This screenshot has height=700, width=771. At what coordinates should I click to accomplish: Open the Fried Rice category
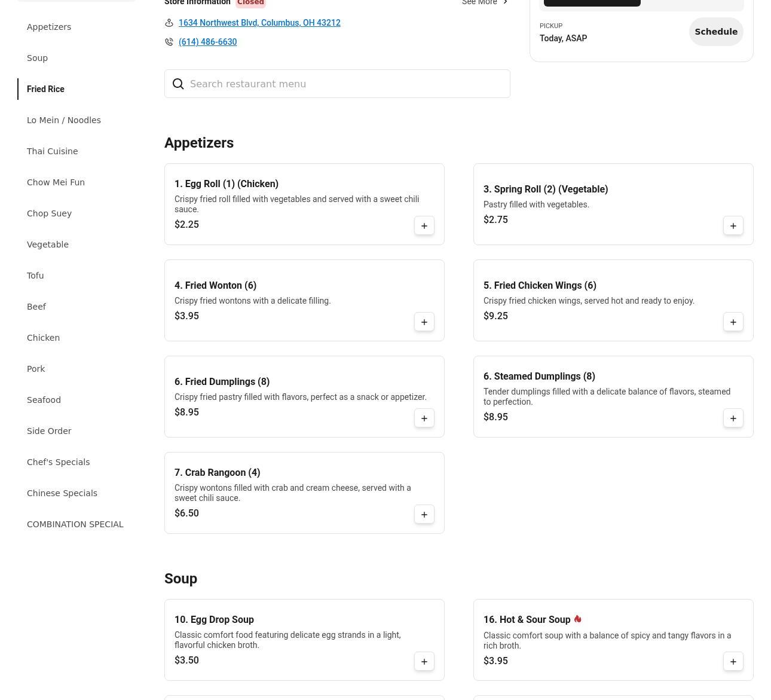tap(45, 89)
